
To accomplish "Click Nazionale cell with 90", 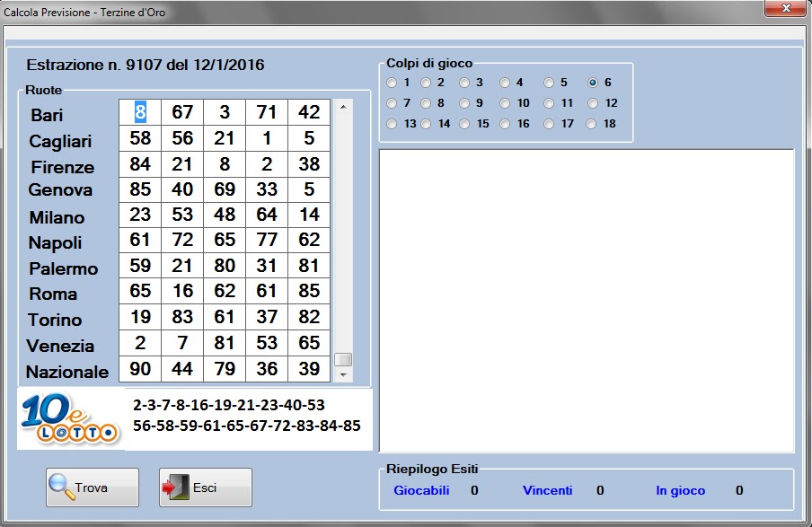I will 140,369.
